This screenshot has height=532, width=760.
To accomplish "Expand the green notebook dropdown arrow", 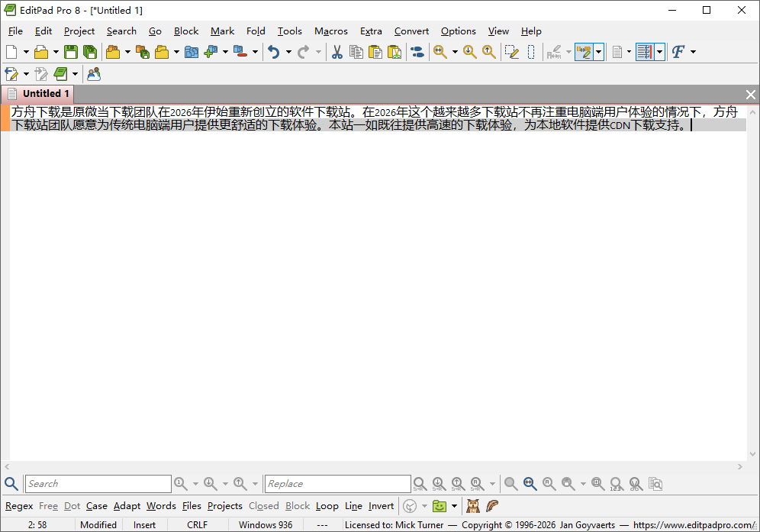I will click(x=75, y=74).
